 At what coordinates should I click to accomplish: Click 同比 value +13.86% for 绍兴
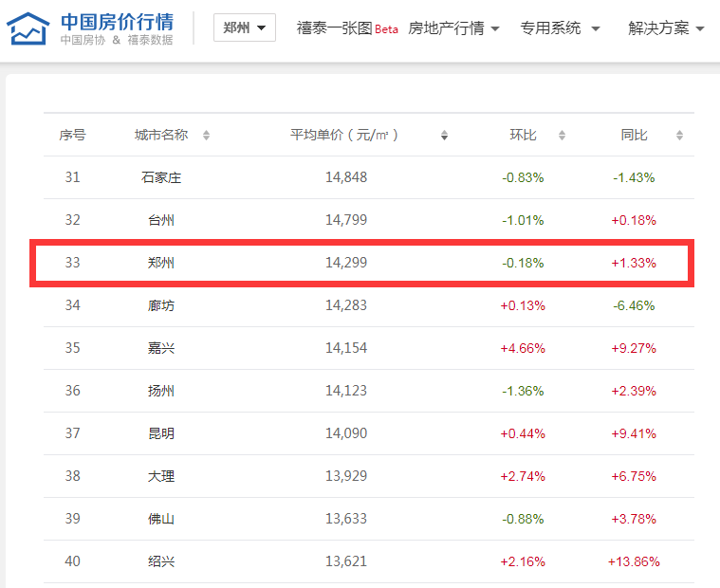coord(634,561)
